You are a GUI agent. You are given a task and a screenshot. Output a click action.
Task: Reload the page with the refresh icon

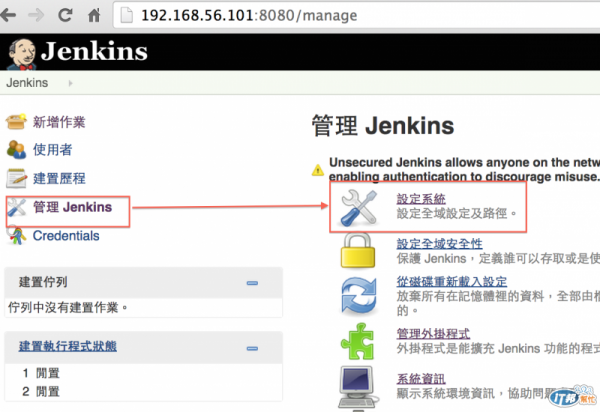point(65,15)
